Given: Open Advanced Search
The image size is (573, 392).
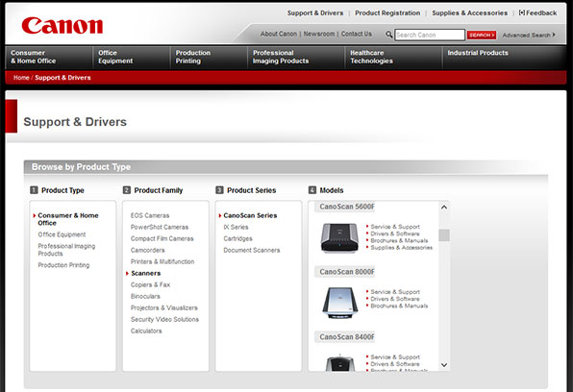Looking at the screenshot, I should click(x=529, y=36).
